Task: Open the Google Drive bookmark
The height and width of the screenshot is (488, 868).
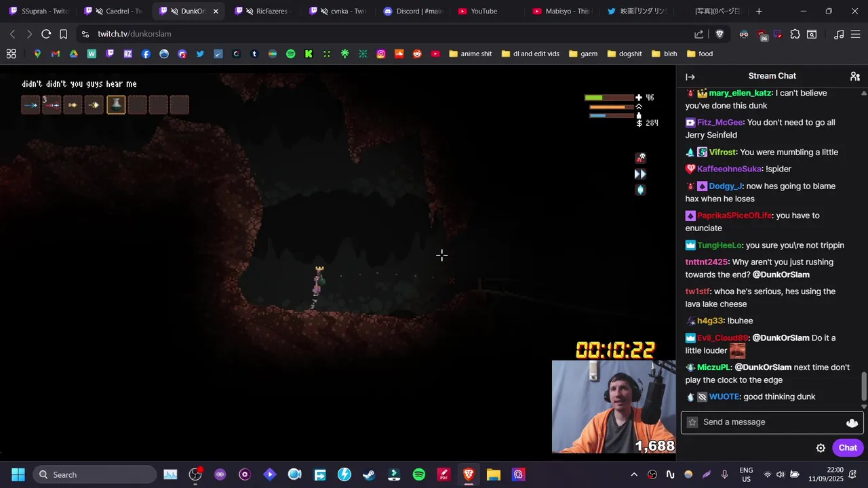Action: pos(73,54)
